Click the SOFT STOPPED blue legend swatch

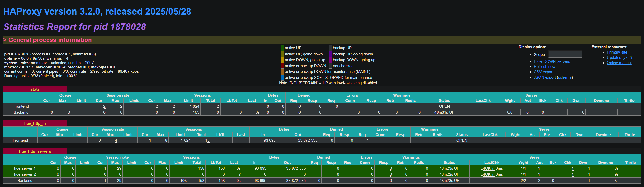pyautogui.click(x=283, y=77)
